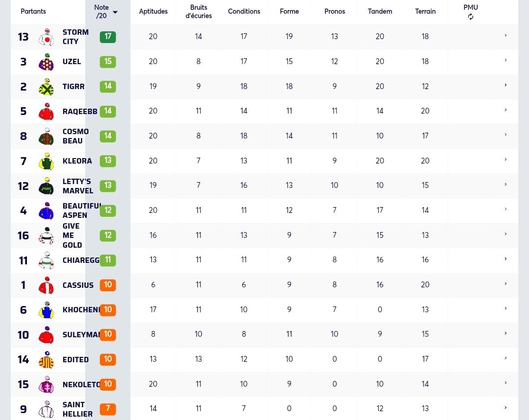Select the Bruits d'écuries column header

click(x=199, y=11)
